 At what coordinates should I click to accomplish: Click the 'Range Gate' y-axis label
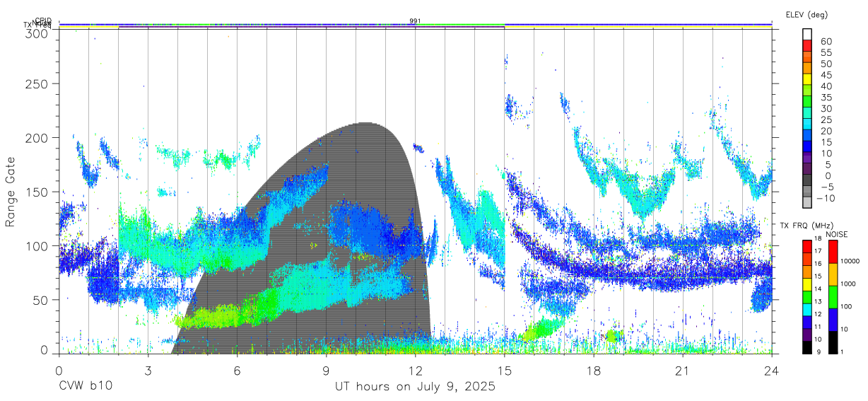11,191
